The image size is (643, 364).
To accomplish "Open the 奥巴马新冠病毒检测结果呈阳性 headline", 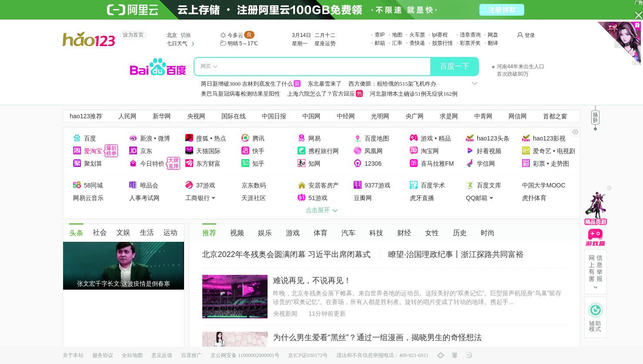I will point(241,94).
